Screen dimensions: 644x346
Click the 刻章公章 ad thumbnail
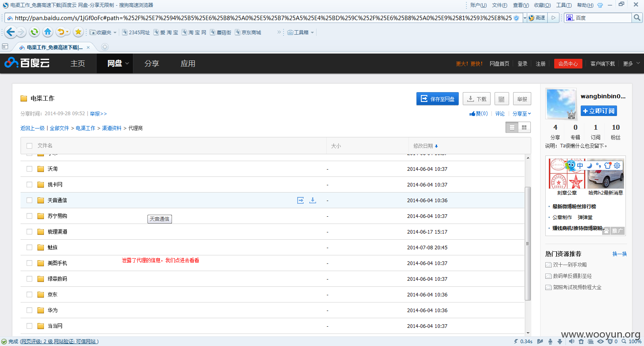pyautogui.click(x=567, y=174)
